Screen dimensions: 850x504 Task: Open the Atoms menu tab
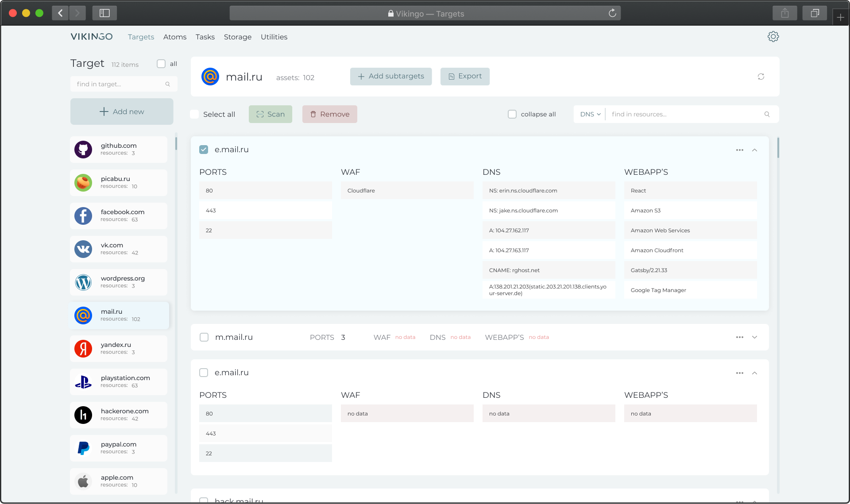(174, 37)
